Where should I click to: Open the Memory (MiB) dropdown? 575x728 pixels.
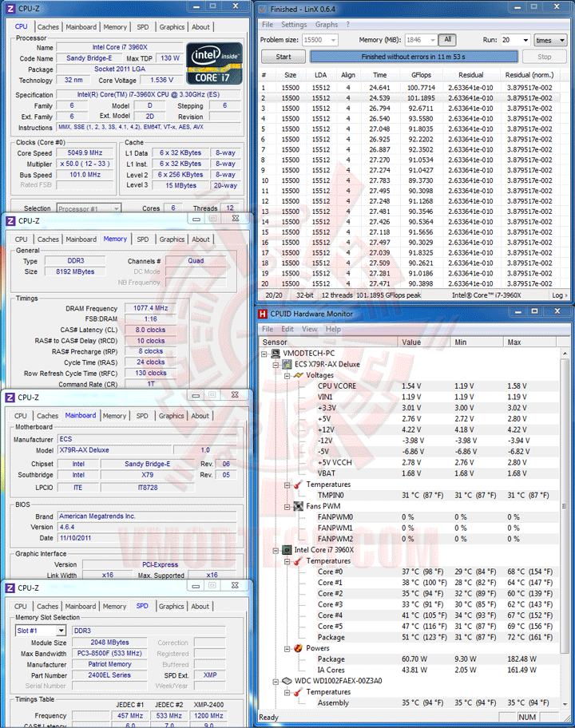[432, 40]
